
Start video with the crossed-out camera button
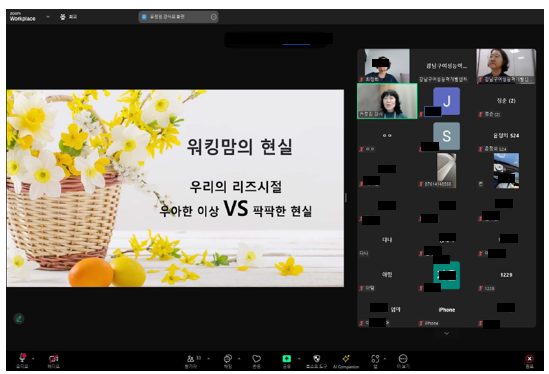point(54,360)
